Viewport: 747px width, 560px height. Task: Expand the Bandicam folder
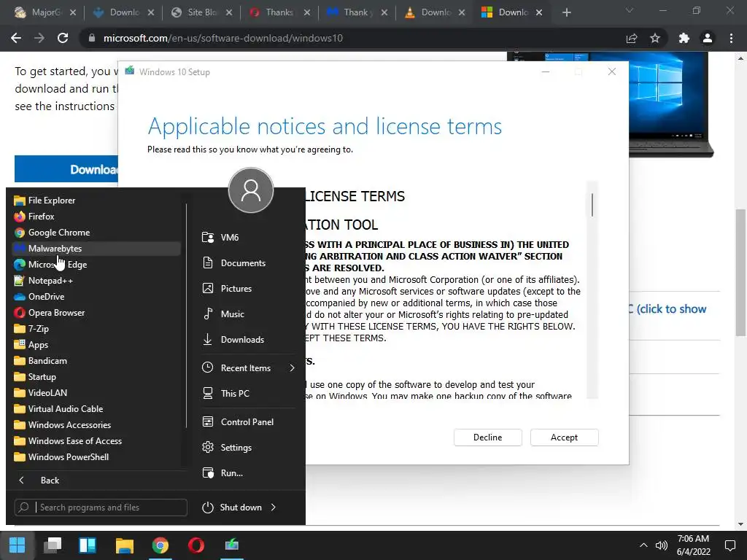coord(96,360)
